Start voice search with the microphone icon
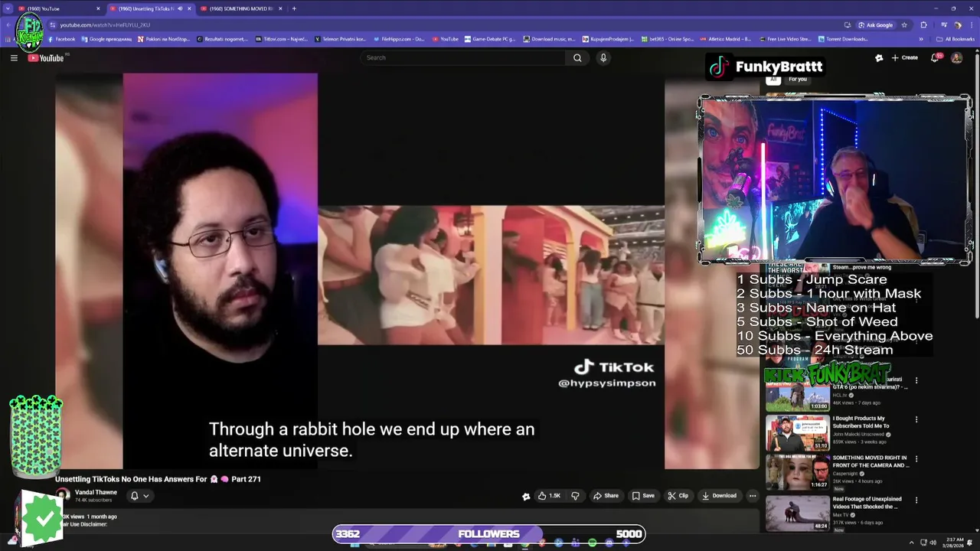 603,58
